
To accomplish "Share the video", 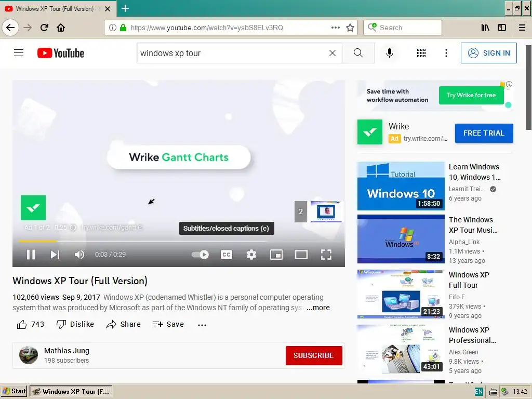I will 124,324.
